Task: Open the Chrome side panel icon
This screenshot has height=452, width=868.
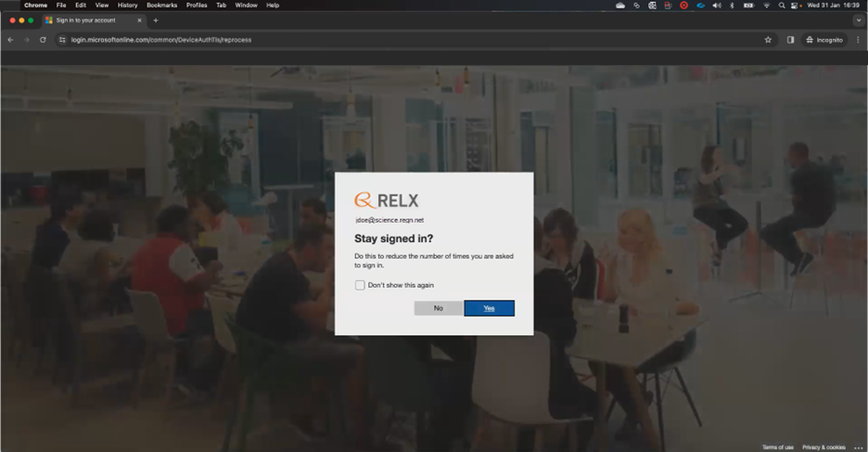Action: click(x=790, y=40)
